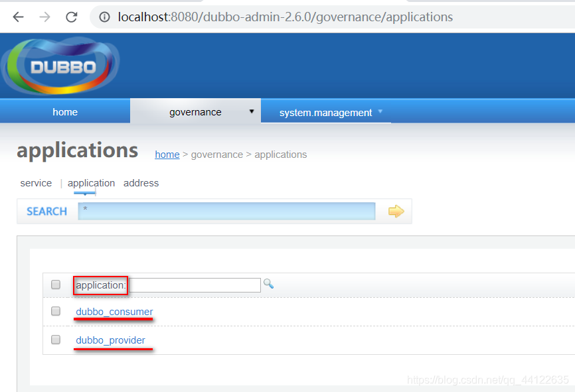The width and height of the screenshot is (575, 392).
Task: Go forward with the browser forward arrow
Action: click(x=44, y=17)
